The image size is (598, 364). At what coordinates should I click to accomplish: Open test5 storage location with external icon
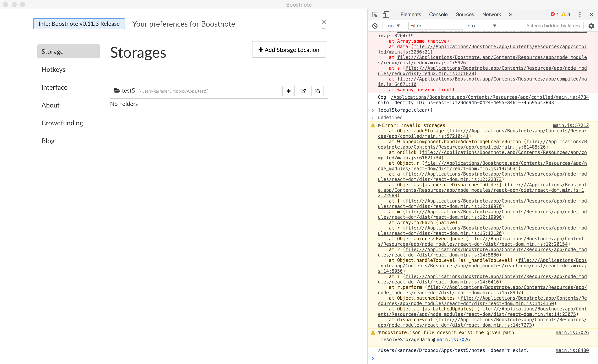tap(303, 91)
